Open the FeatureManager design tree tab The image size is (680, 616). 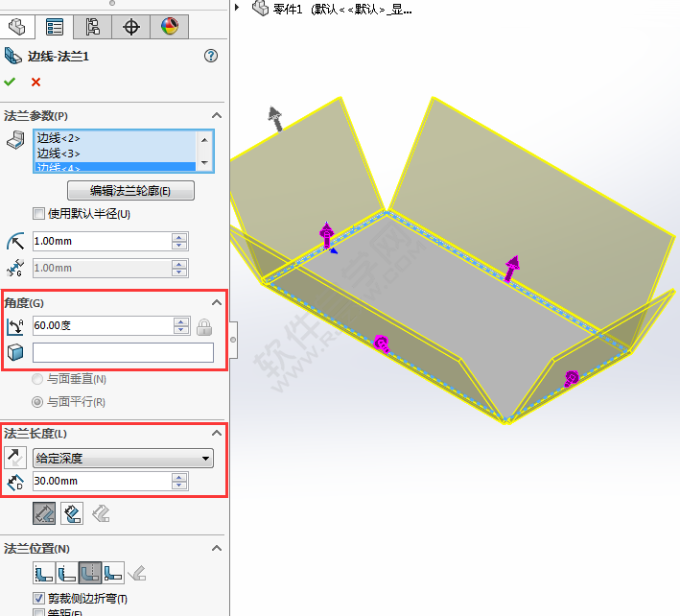click(17, 27)
